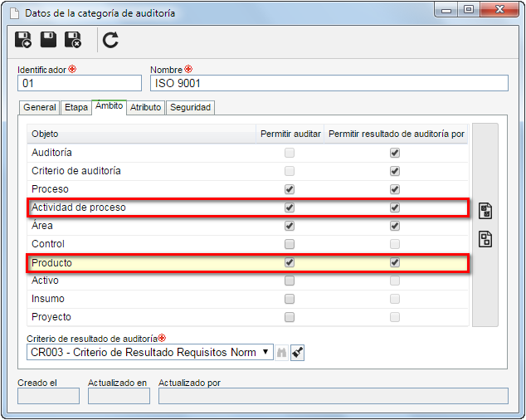Image resolution: width=526 pixels, height=420 pixels.
Task: Click the Actualizado en field
Action: 119,396
